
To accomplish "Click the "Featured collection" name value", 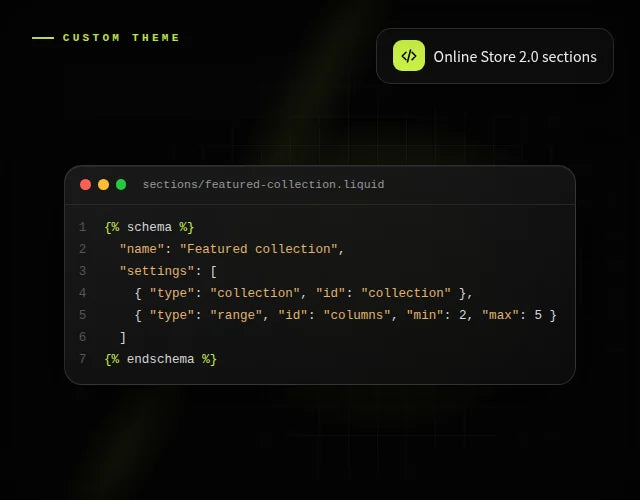I will click(x=258, y=249).
